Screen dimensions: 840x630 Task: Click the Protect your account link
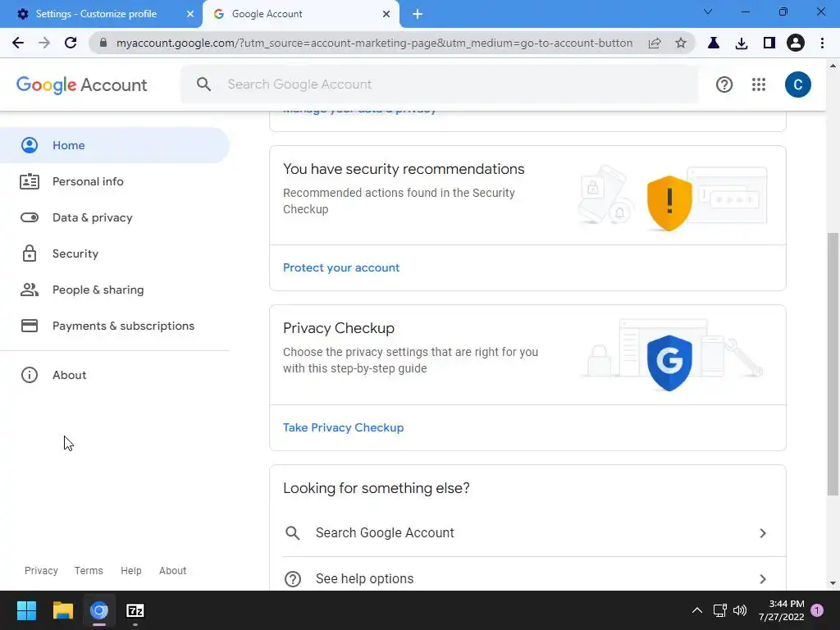341,268
